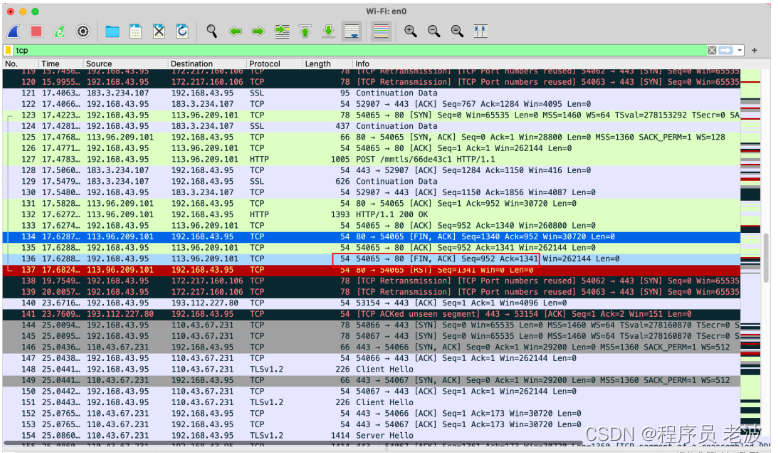The height and width of the screenshot is (453, 778).
Task: Select packet 134 FIN, ACK row
Action: click(371, 237)
